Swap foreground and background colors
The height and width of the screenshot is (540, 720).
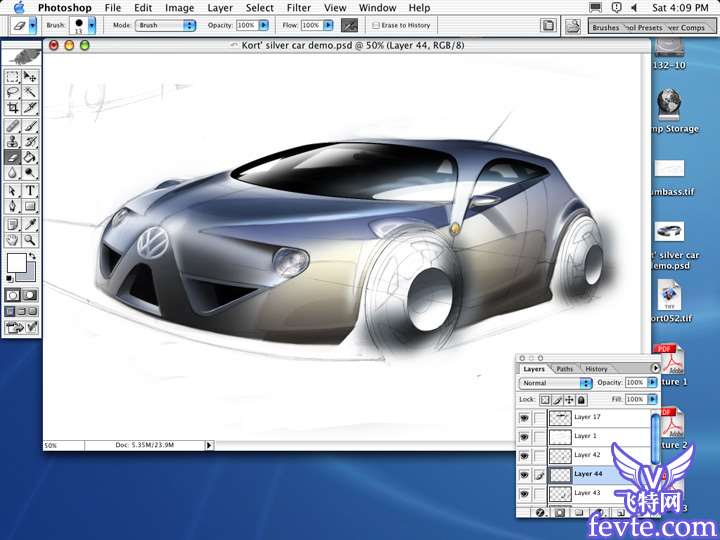pyautogui.click(x=32, y=256)
